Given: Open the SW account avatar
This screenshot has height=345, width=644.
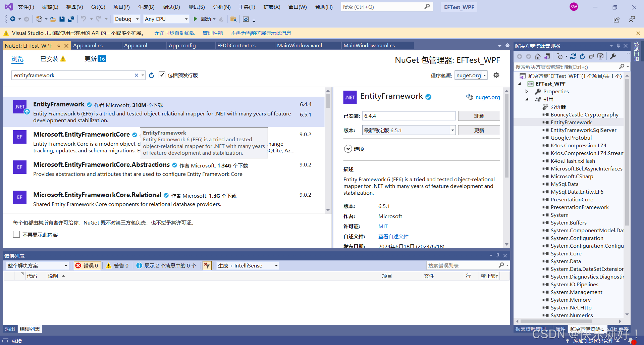Looking at the screenshot, I should click(574, 7).
